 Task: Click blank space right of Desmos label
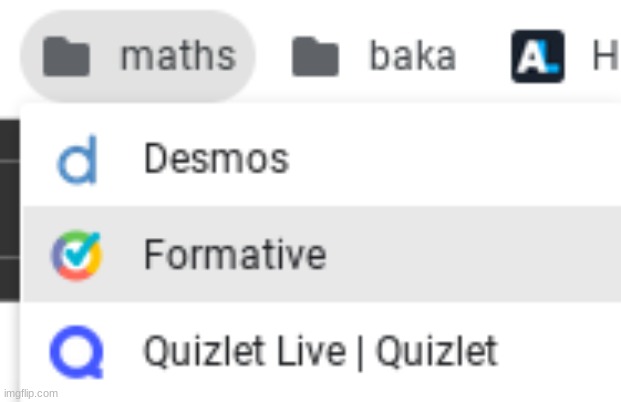click(x=450, y=159)
